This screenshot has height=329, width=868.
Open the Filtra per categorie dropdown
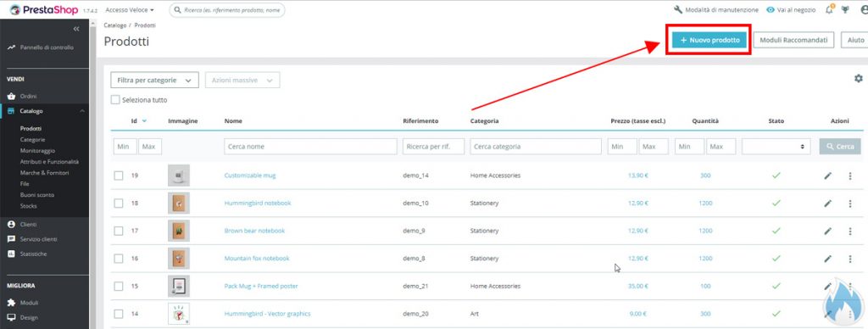click(x=154, y=81)
